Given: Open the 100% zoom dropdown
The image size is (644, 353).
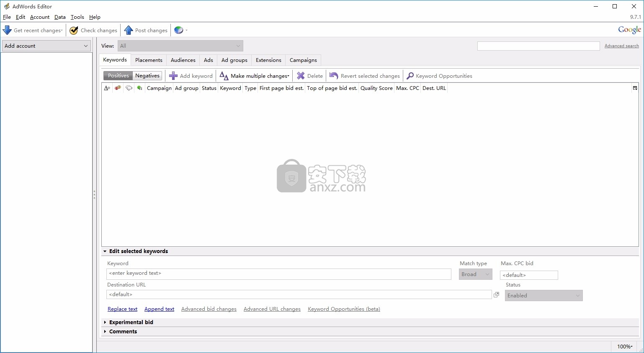Looking at the screenshot, I should (625, 347).
